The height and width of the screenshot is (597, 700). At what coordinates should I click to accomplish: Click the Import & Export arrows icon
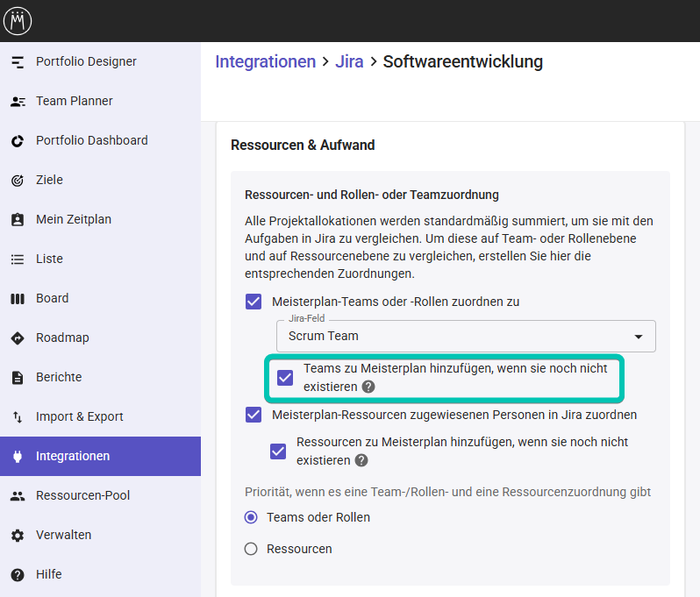click(x=18, y=417)
